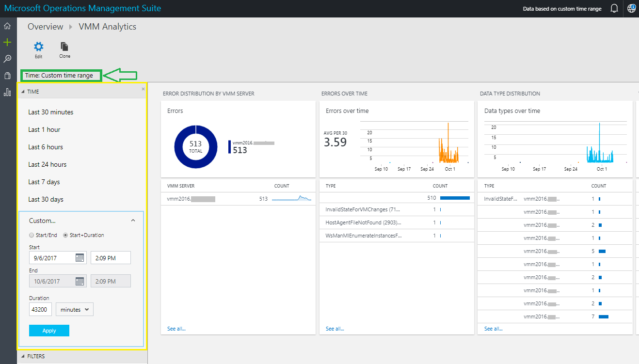This screenshot has height=364, width=639.
Task: Open the Solutions Gallery bag icon
Action: 7,76
